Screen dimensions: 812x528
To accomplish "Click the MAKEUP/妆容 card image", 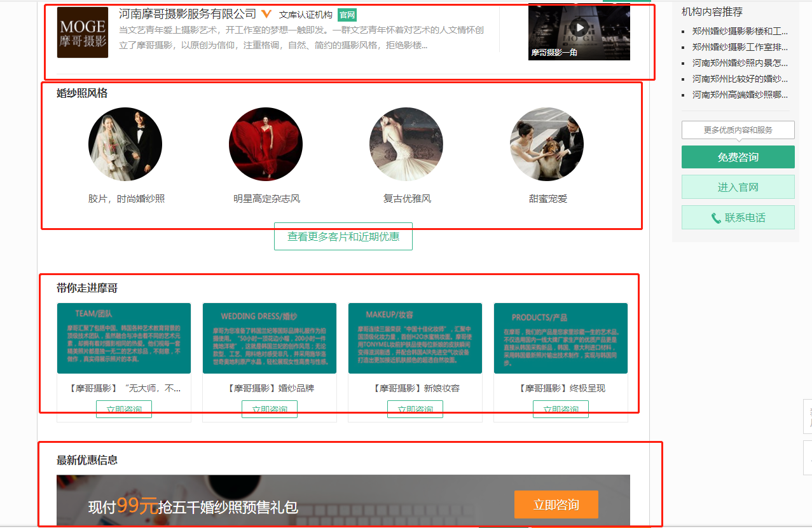I will click(415, 338).
